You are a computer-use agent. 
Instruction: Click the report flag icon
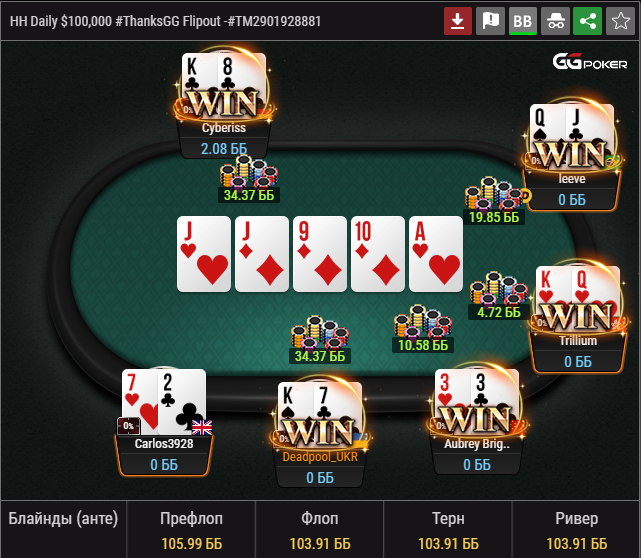490,21
